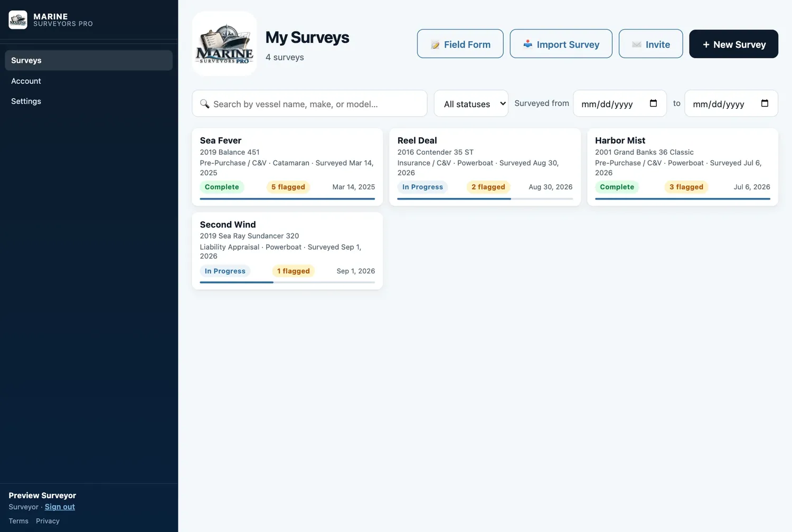Image resolution: width=792 pixels, height=532 pixels.
Task: Open the All statuses dropdown
Action: coord(471,103)
